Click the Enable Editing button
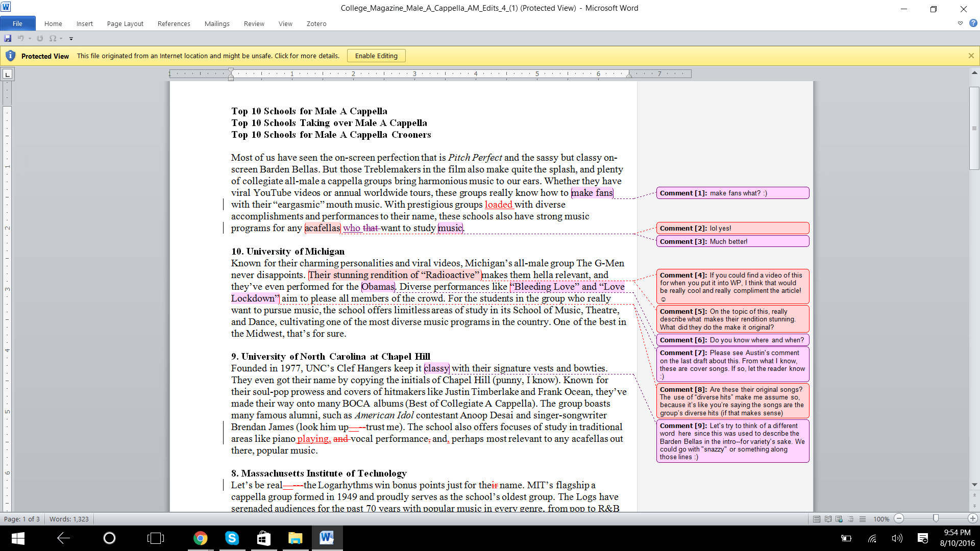The height and width of the screenshot is (551, 980). [x=376, y=56]
